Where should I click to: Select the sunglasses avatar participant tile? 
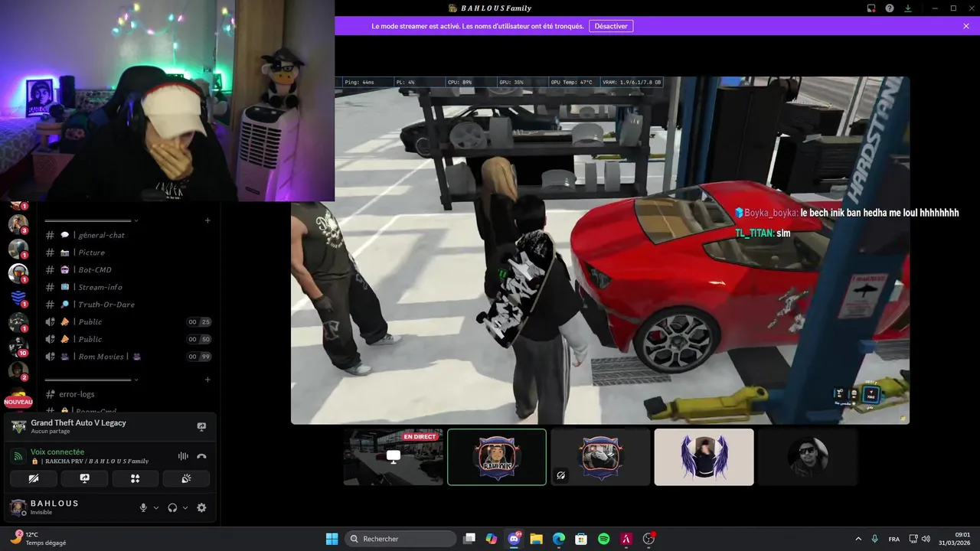click(x=807, y=457)
